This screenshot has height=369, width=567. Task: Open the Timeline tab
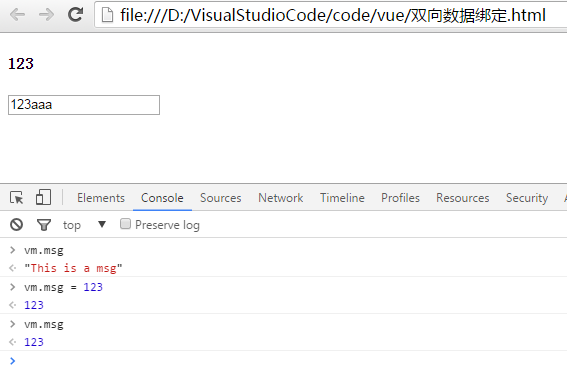[x=342, y=198]
